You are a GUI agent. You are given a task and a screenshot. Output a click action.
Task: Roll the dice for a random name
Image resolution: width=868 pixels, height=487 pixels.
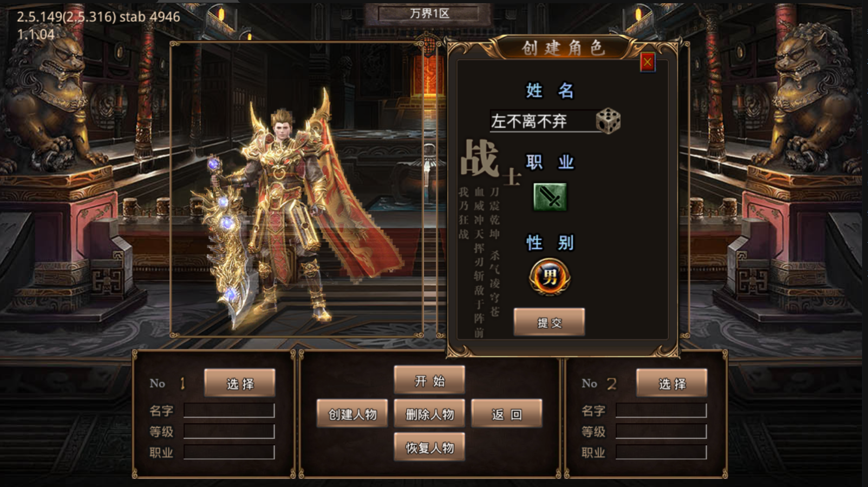tap(608, 121)
